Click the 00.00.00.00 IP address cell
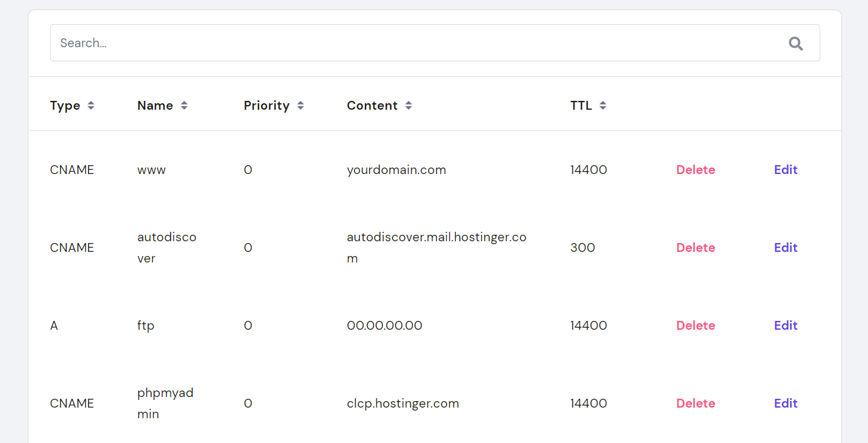 coord(384,326)
